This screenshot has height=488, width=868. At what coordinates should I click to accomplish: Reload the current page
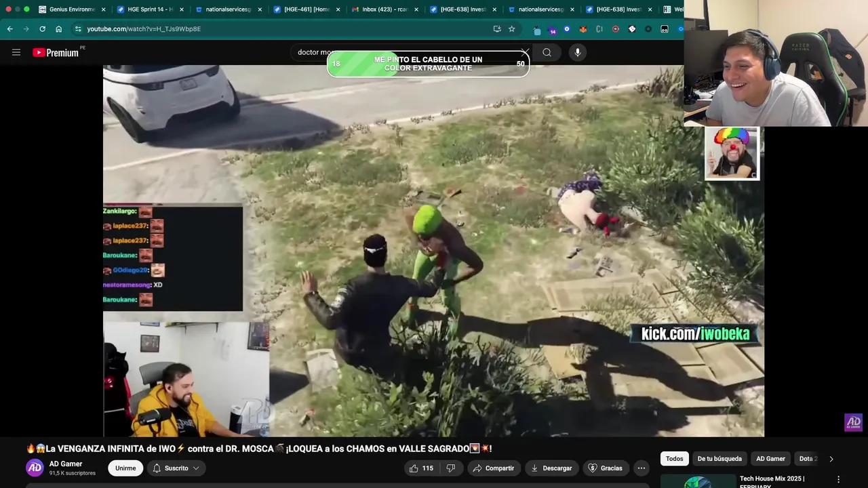point(42,28)
